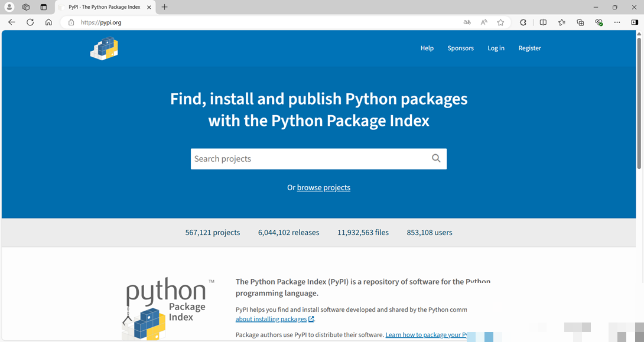Image resolution: width=644 pixels, height=342 pixels.
Task: Click the Python Package Index logo image
Action: [168, 309]
